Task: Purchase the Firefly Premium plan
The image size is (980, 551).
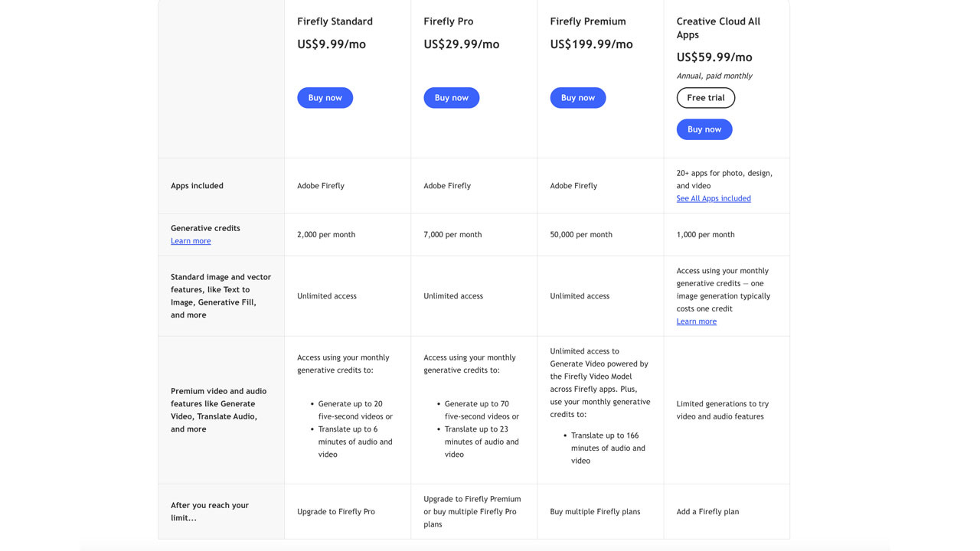Action: tap(577, 98)
